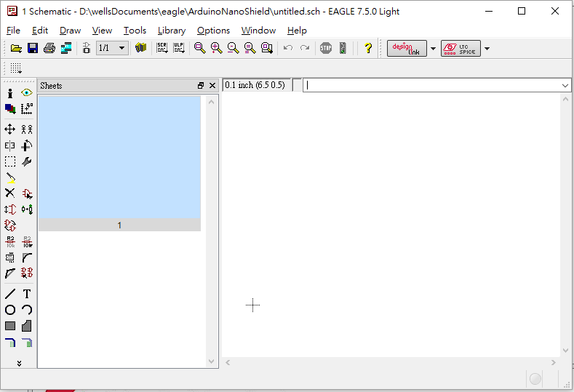Run a script with SCR icon
574x392 pixels.
162,48
